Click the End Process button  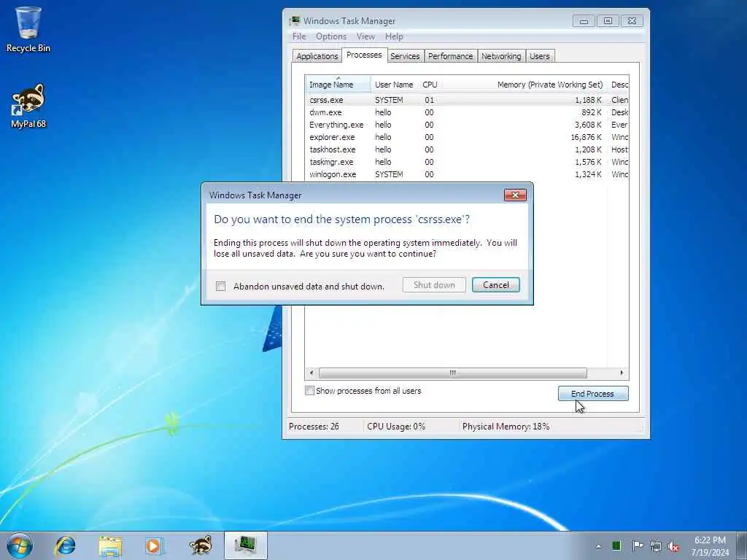(x=593, y=394)
